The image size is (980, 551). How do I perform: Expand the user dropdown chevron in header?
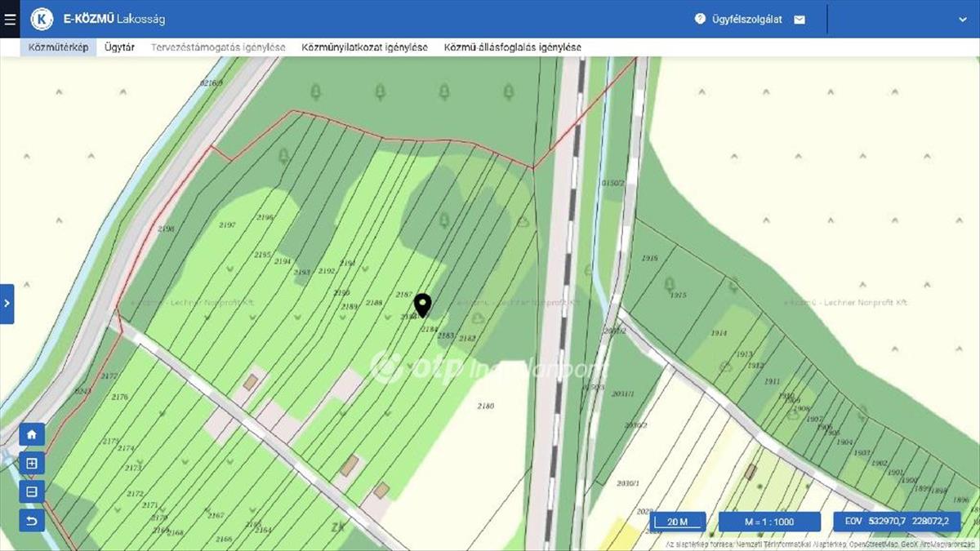coord(962,20)
